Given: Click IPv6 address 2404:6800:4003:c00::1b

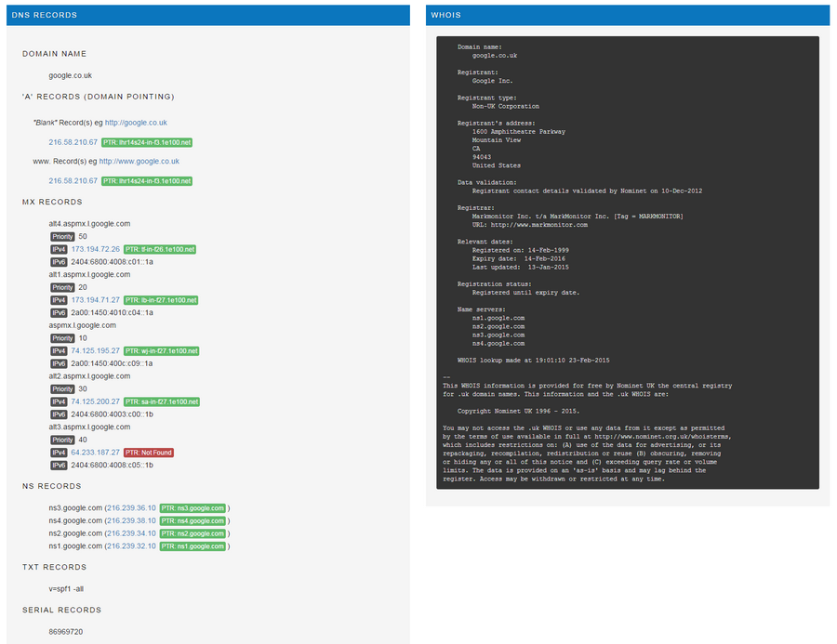Looking at the screenshot, I should point(113,414).
